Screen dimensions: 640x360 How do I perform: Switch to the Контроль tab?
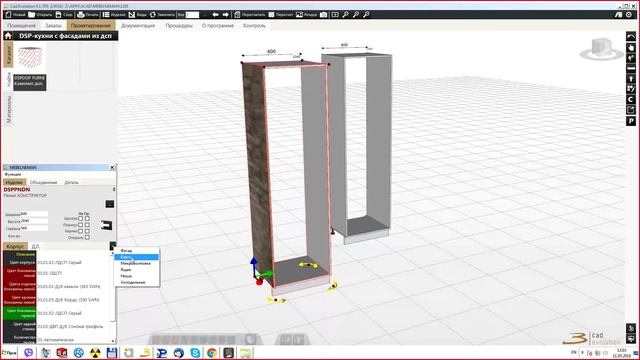[x=254, y=25]
